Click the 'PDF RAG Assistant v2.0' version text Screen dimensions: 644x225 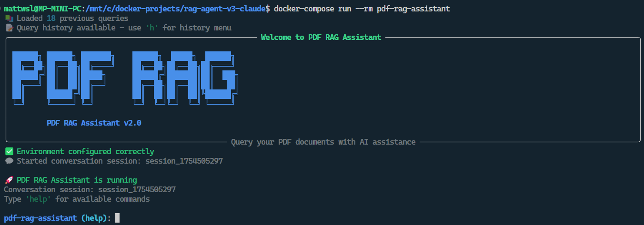(94, 123)
